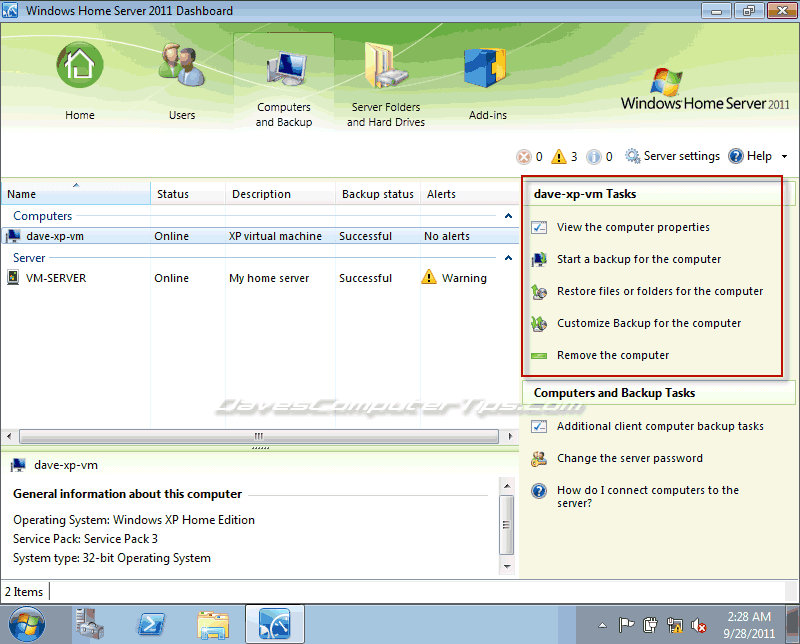Click details pane scroll up arrow
800x644 pixels.
[x=507, y=486]
